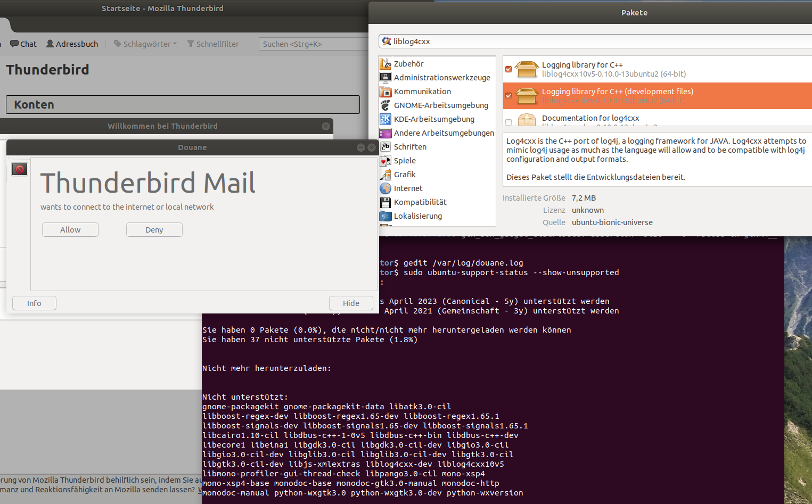Click the Schriften category icon

pos(386,147)
